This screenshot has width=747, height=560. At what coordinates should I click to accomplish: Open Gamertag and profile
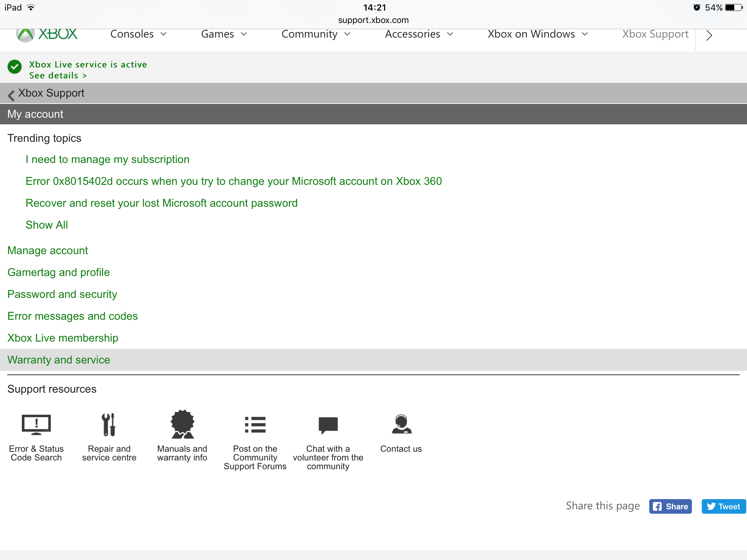(59, 272)
